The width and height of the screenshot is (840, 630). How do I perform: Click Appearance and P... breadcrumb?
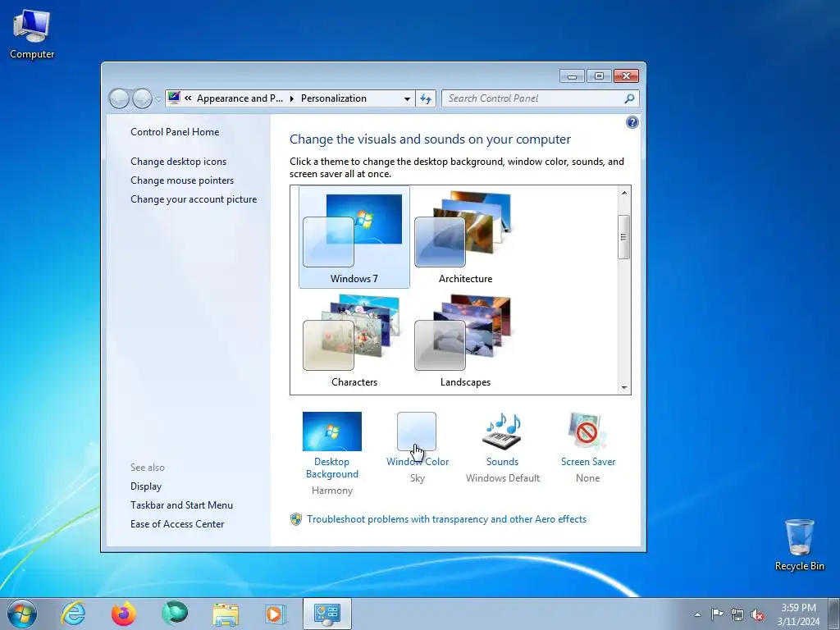click(240, 98)
